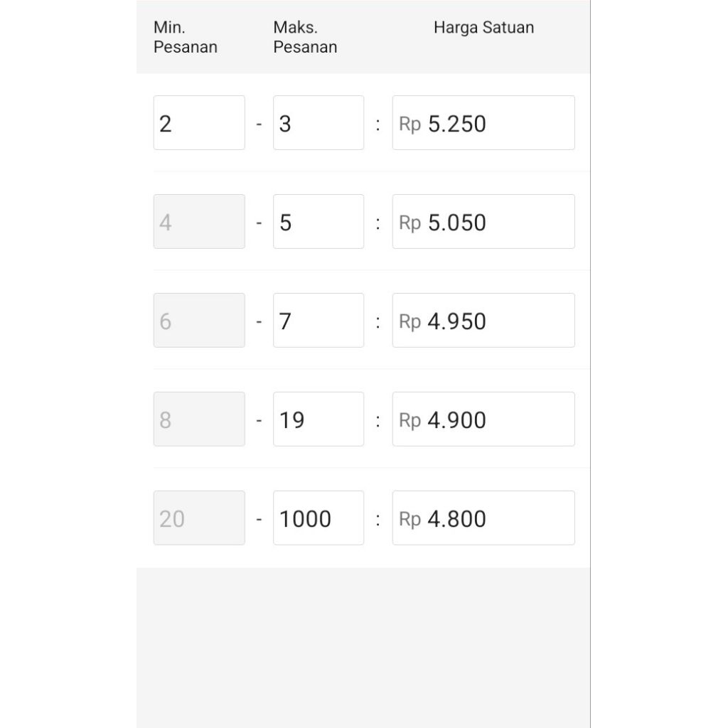Click the Rp prefix in the 5.250 price field
Screen dimensions: 728x728
coord(410,124)
